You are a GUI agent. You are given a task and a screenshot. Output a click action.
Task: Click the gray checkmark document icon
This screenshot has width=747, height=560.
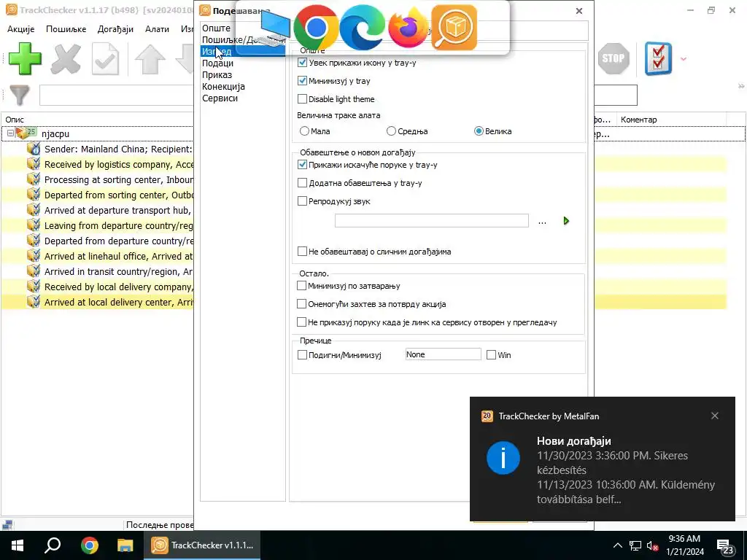pos(105,59)
